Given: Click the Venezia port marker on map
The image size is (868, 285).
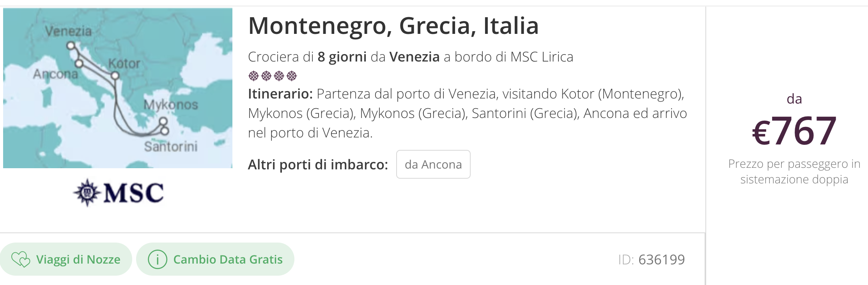Looking at the screenshot, I should [71, 46].
